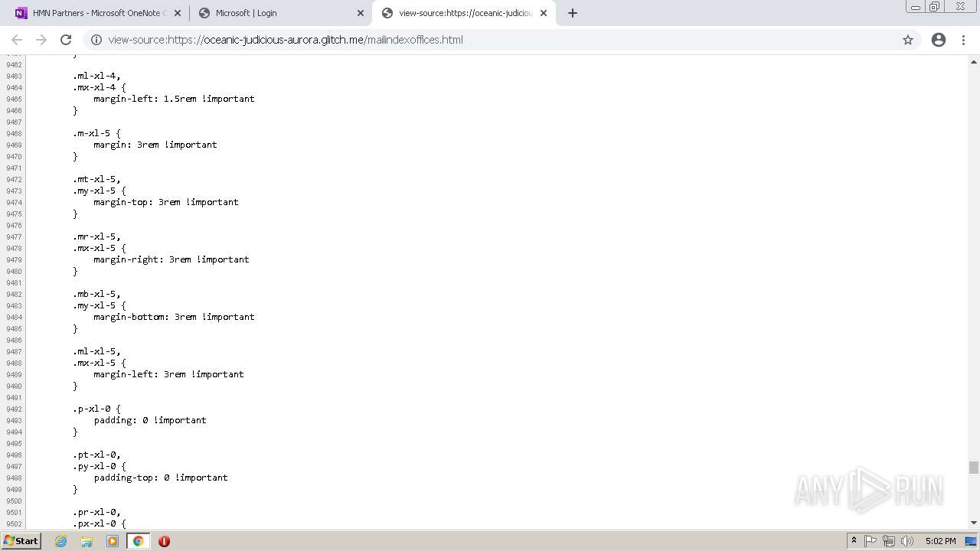The height and width of the screenshot is (551, 980).
Task: Click 'margin-right: 3rem !important' source line
Action: [x=171, y=259]
